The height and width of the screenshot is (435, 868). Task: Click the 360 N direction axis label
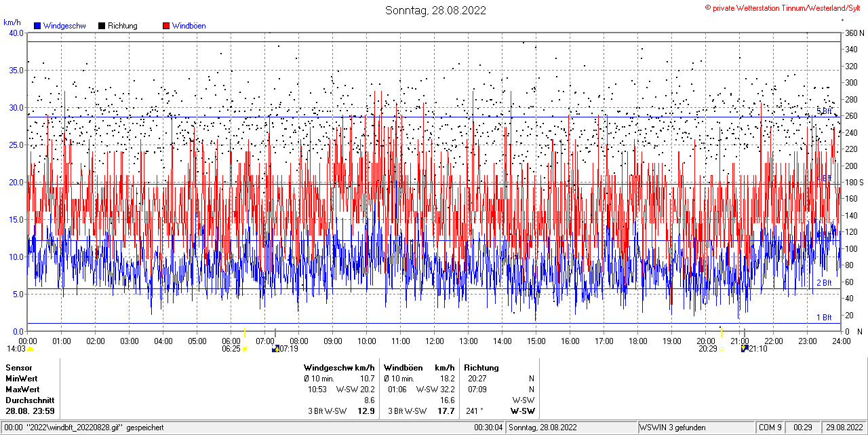[x=853, y=33]
